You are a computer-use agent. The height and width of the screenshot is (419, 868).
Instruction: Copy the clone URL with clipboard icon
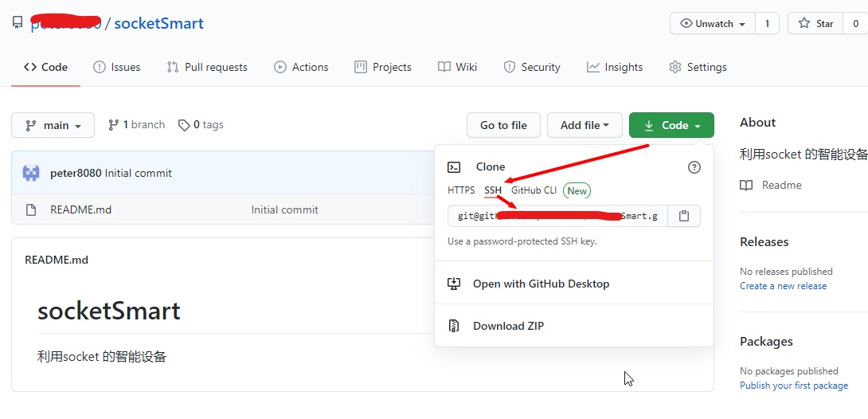684,216
